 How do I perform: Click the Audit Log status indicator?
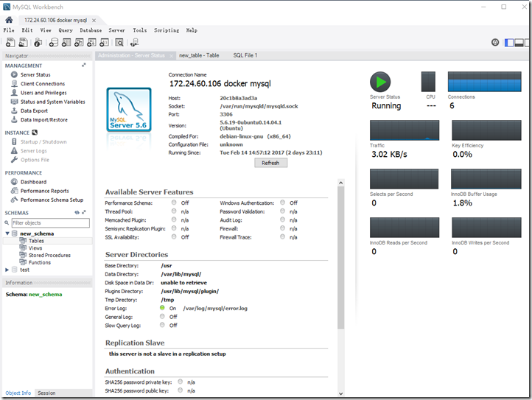(282, 220)
